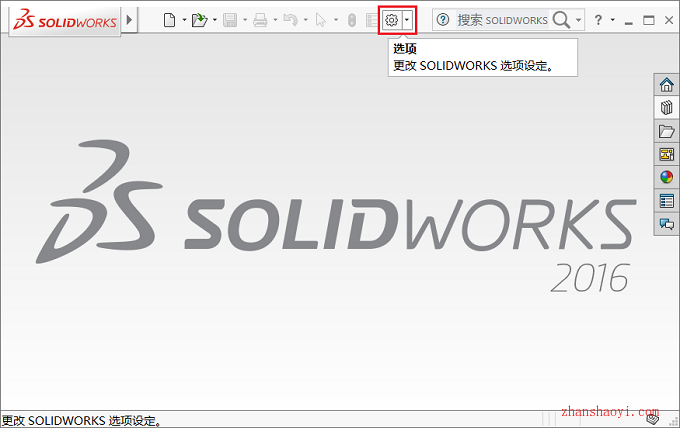Viewport: 680px width, 428px height.
Task: Close the SOLIDWORKS window
Action: click(x=669, y=20)
